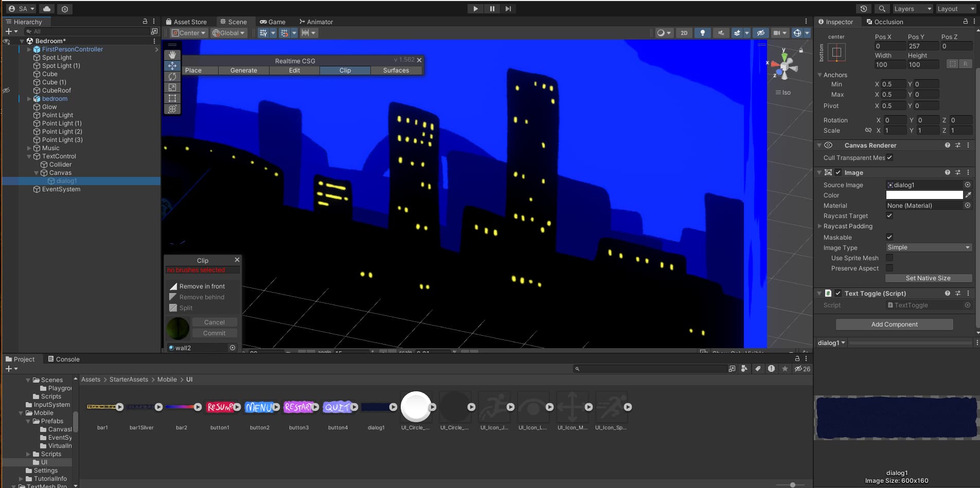The height and width of the screenshot is (488, 980).
Task: Open the color eyedropper picker
Action: (968, 195)
